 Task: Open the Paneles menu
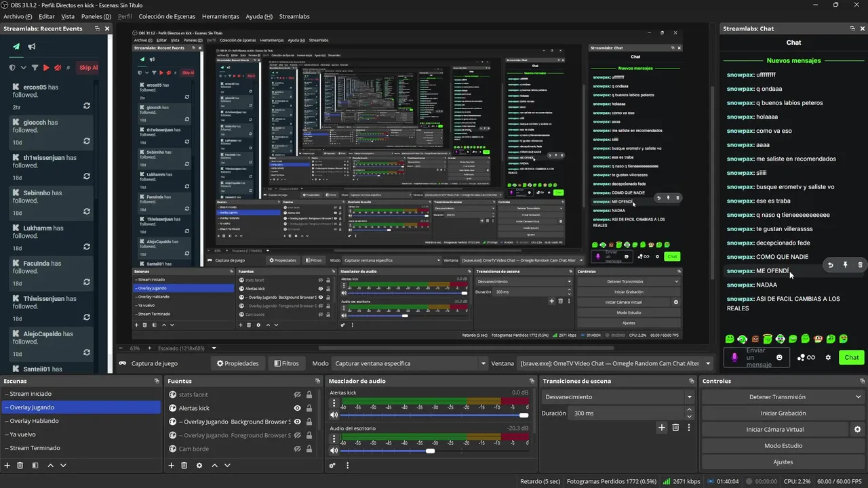pos(96,16)
